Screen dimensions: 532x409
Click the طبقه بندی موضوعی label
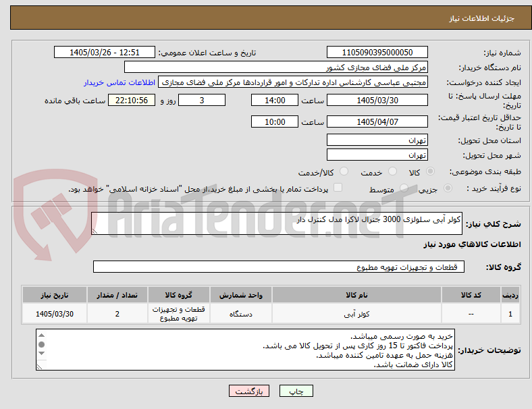(485, 172)
